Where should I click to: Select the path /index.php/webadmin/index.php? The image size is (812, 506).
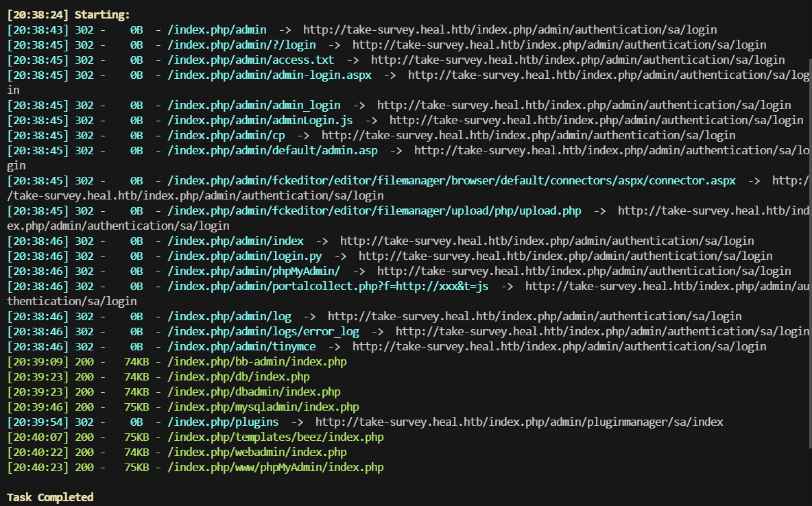coord(257,452)
